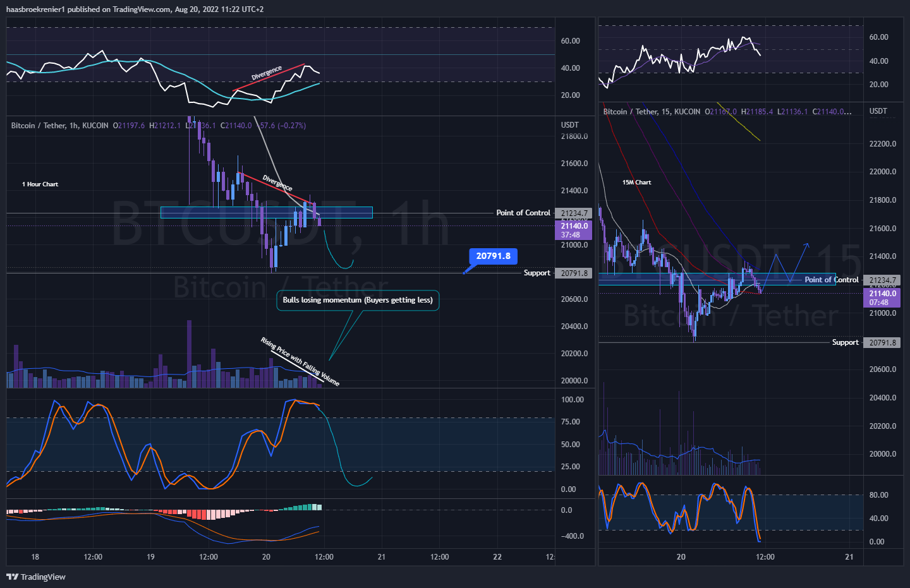Click the 'Bulls losing momentum' callout box
Image resolution: width=910 pixels, height=588 pixels.
coord(358,300)
